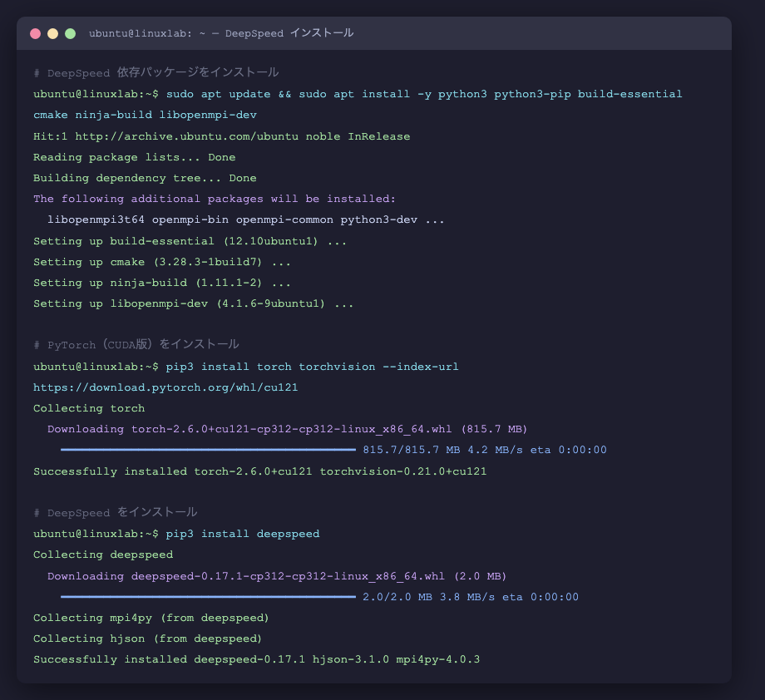Click the 'Downloading deepspeed-0.17.1' wheel line
Viewport: 765px width, 700px height.
pos(277,577)
